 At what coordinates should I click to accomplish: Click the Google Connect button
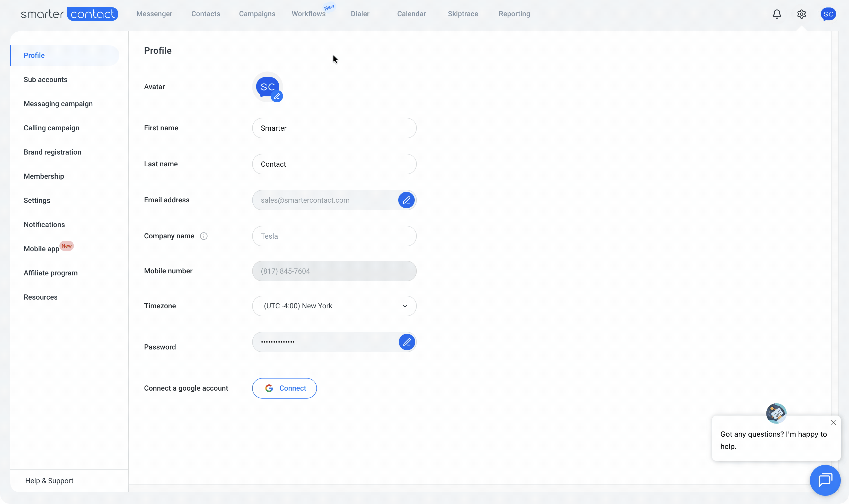click(x=284, y=388)
